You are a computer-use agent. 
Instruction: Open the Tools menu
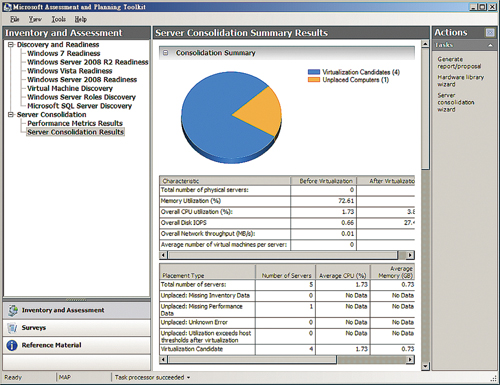[x=58, y=19]
